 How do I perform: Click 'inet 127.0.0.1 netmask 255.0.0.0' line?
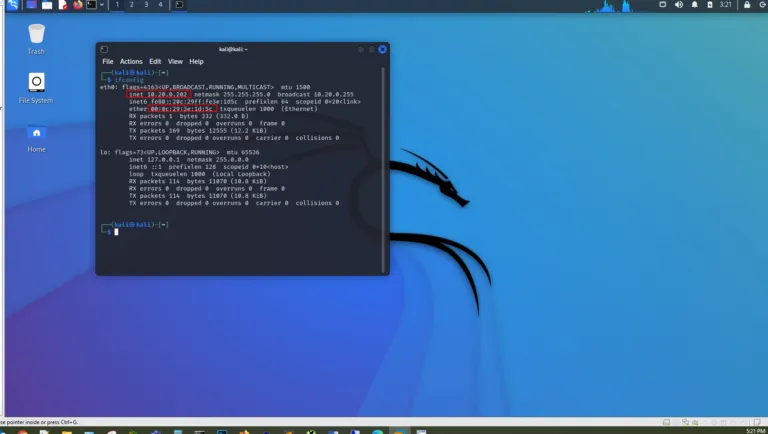189,160
